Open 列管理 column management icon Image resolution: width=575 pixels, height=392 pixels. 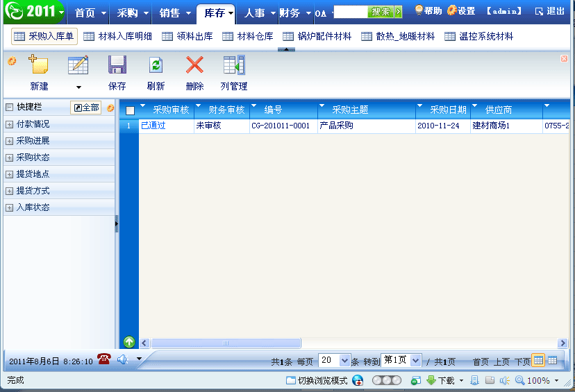point(234,65)
